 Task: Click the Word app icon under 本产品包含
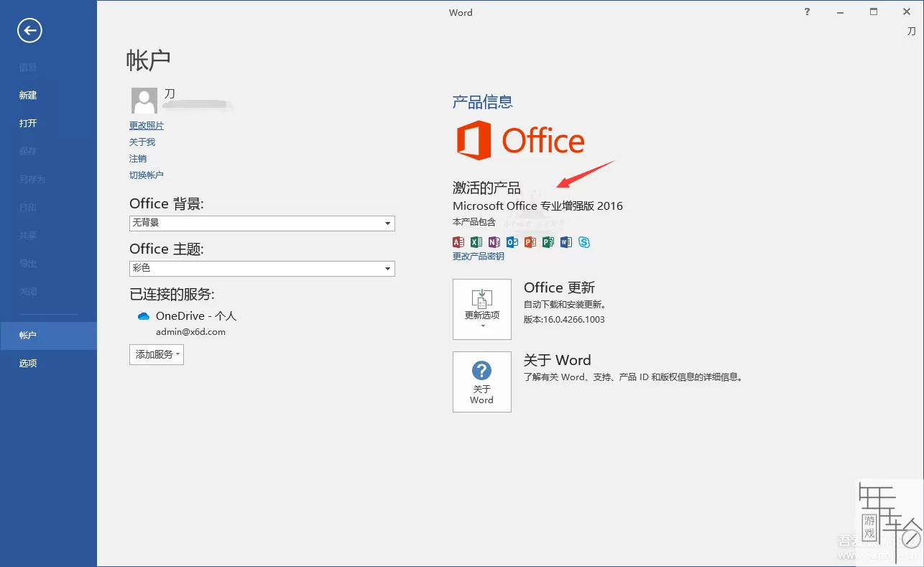[566, 242]
